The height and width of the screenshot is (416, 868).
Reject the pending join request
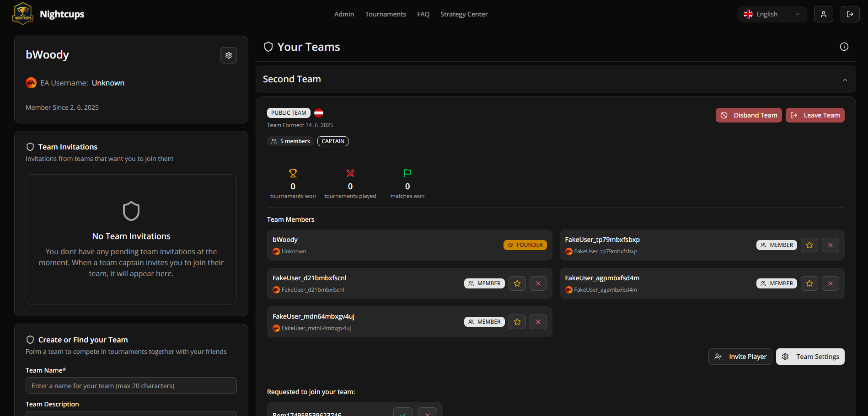tap(428, 412)
